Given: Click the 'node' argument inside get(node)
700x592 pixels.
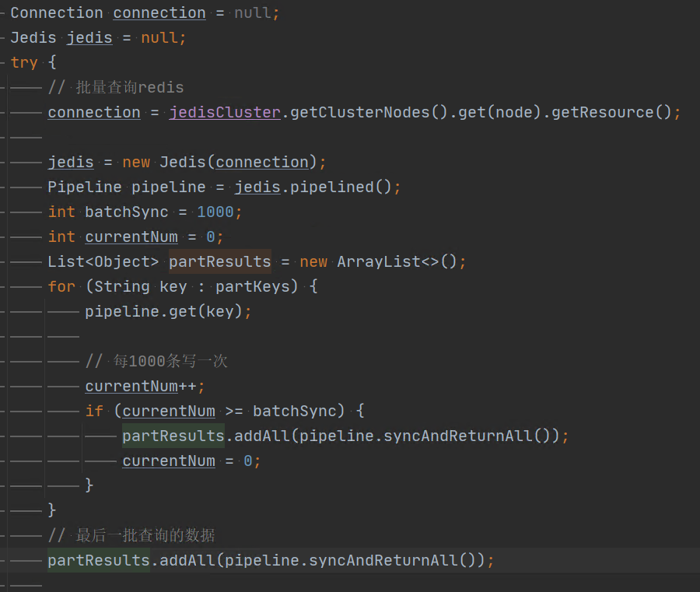Looking at the screenshot, I should pyautogui.click(x=514, y=112).
